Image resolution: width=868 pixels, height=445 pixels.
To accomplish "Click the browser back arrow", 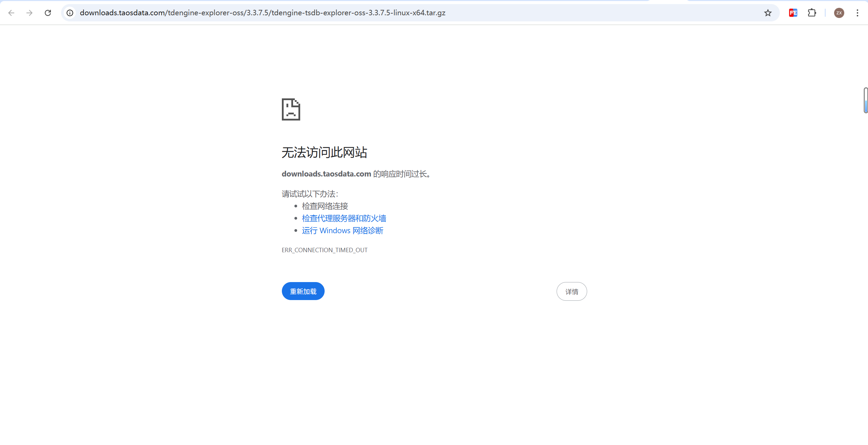I will pos(11,13).
